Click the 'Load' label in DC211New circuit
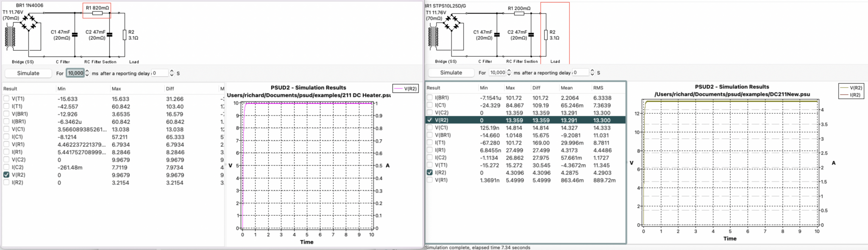The width and height of the screenshot is (868, 250). tap(555, 61)
